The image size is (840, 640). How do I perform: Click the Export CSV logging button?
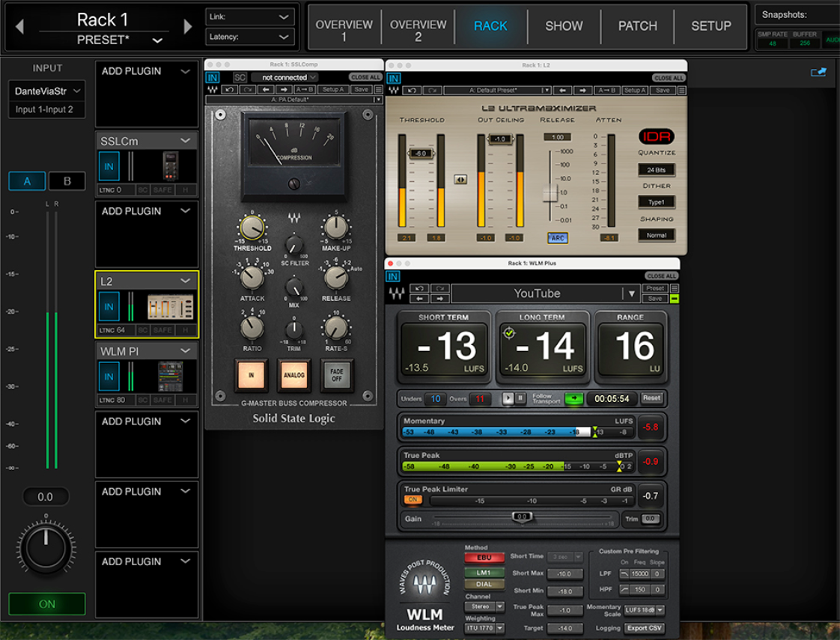644,629
